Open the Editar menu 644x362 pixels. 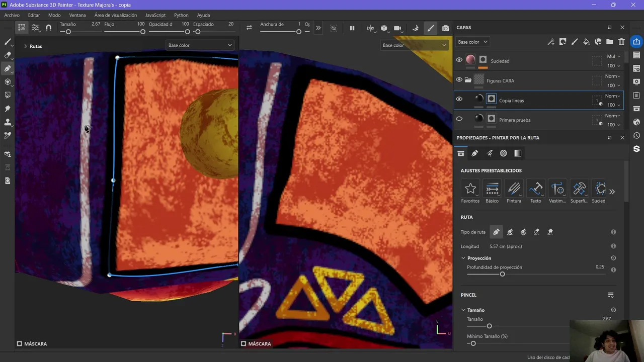pos(34,15)
